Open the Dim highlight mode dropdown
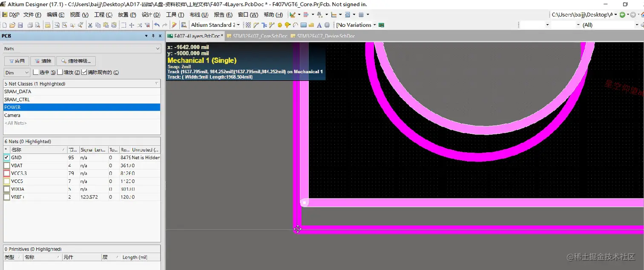The width and height of the screenshot is (644, 270). point(26,73)
